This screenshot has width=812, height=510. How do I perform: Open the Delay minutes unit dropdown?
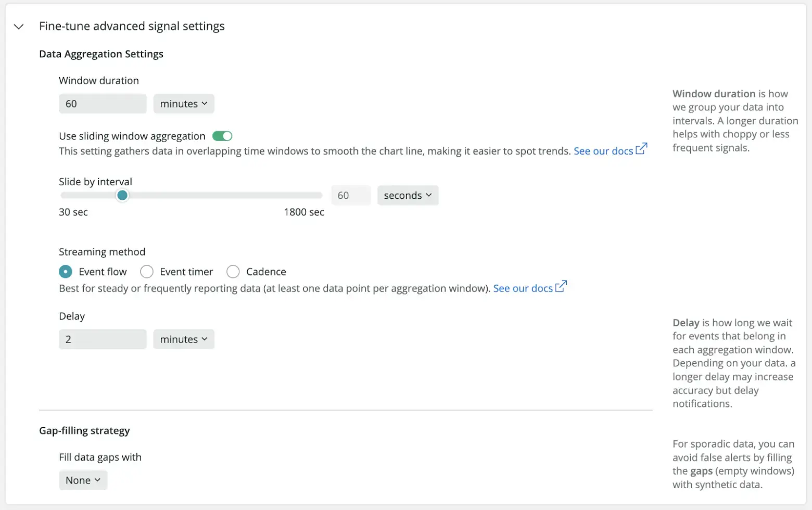click(184, 339)
